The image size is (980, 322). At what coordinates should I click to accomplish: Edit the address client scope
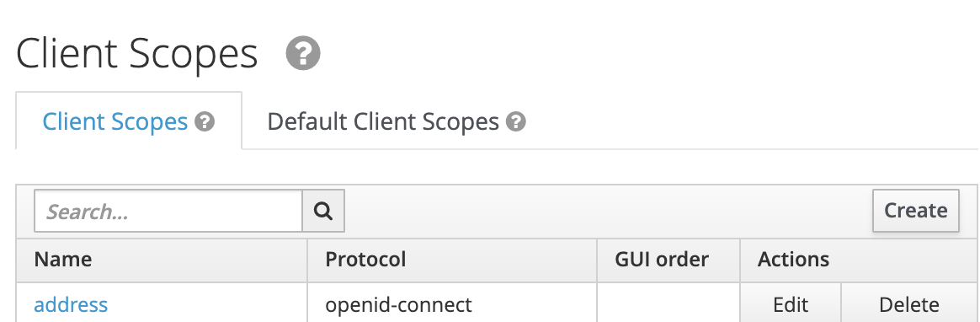pyautogui.click(x=791, y=304)
